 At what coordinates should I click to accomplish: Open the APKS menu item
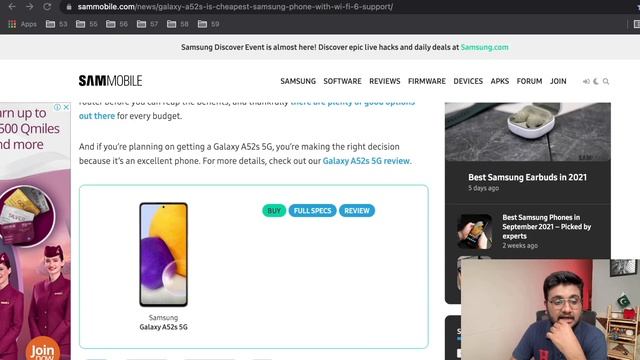coord(500,81)
